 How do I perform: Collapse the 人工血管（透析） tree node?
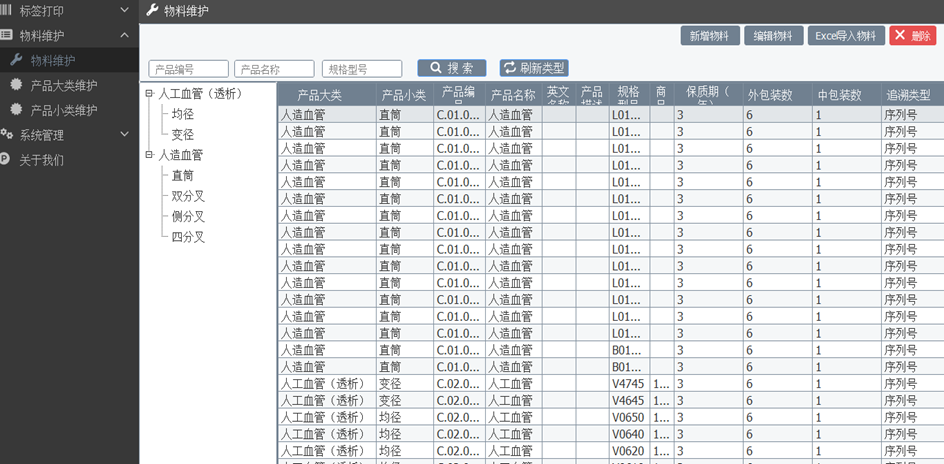pyautogui.click(x=149, y=94)
